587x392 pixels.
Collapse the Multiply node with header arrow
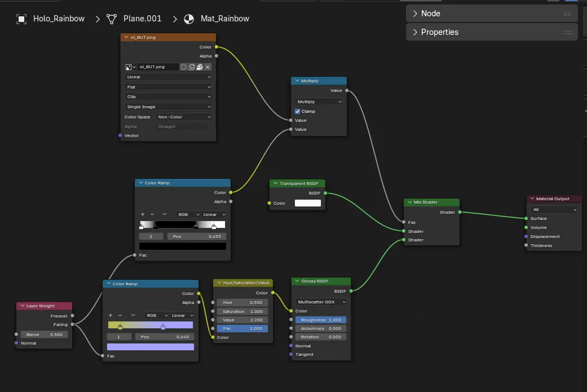pyautogui.click(x=297, y=81)
